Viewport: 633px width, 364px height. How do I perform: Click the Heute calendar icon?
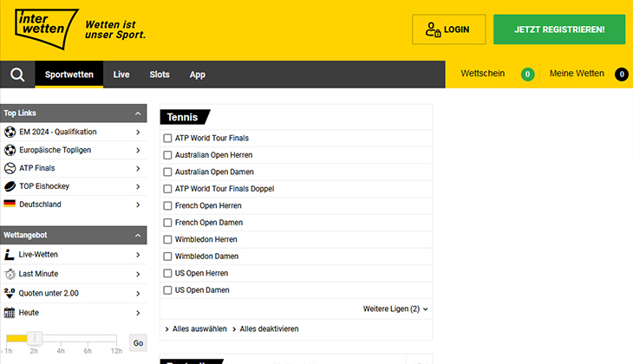point(10,313)
